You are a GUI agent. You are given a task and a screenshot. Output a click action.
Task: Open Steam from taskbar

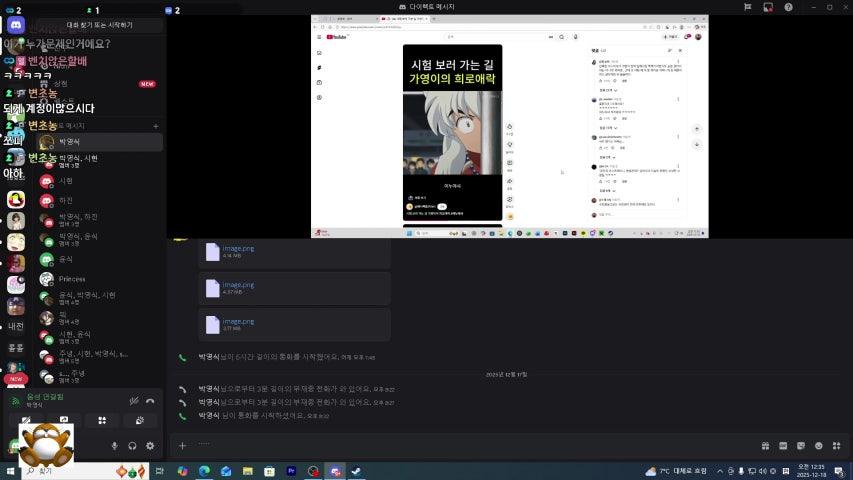click(356, 471)
